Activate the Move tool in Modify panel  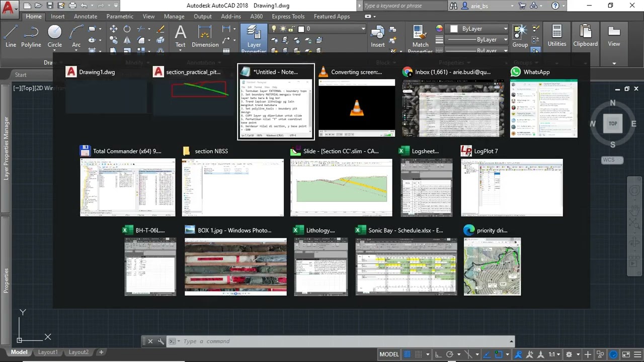114,29
